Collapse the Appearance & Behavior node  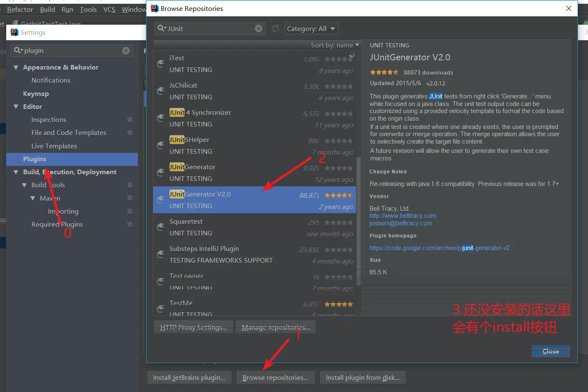point(16,67)
